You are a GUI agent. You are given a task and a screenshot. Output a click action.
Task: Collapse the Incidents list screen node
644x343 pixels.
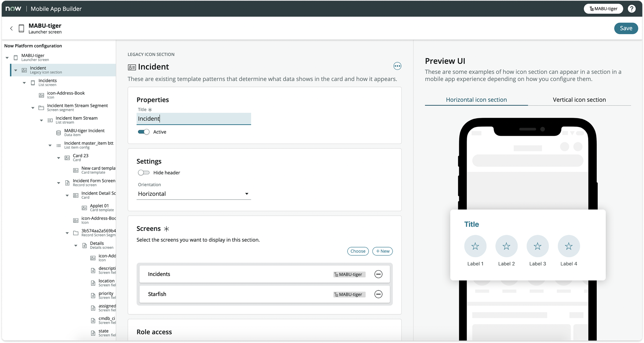pos(24,83)
